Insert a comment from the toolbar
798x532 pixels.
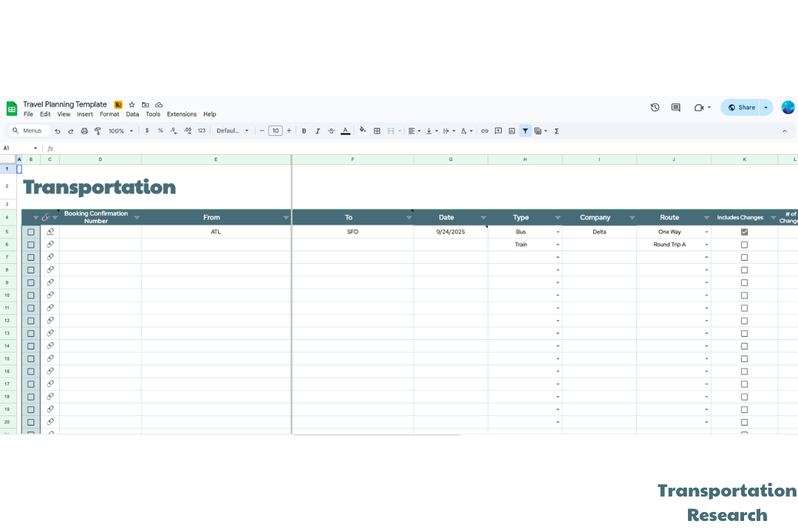click(x=497, y=131)
